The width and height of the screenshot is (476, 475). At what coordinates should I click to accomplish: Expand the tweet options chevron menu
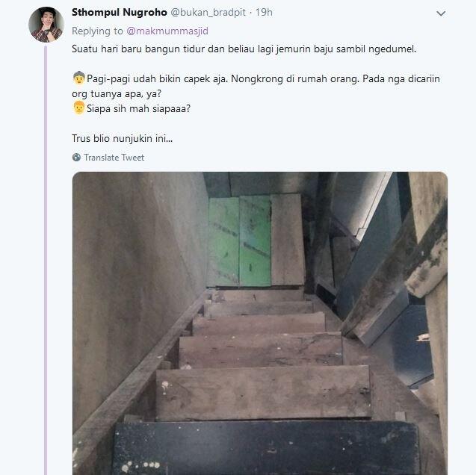click(440, 13)
